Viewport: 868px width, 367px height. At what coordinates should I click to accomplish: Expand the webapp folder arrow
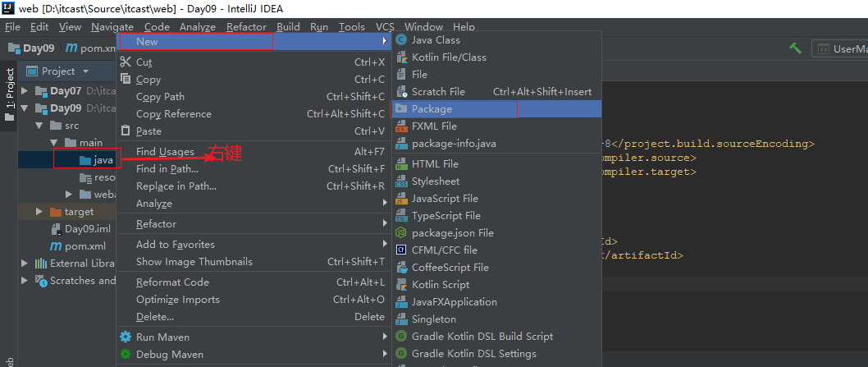click(69, 195)
